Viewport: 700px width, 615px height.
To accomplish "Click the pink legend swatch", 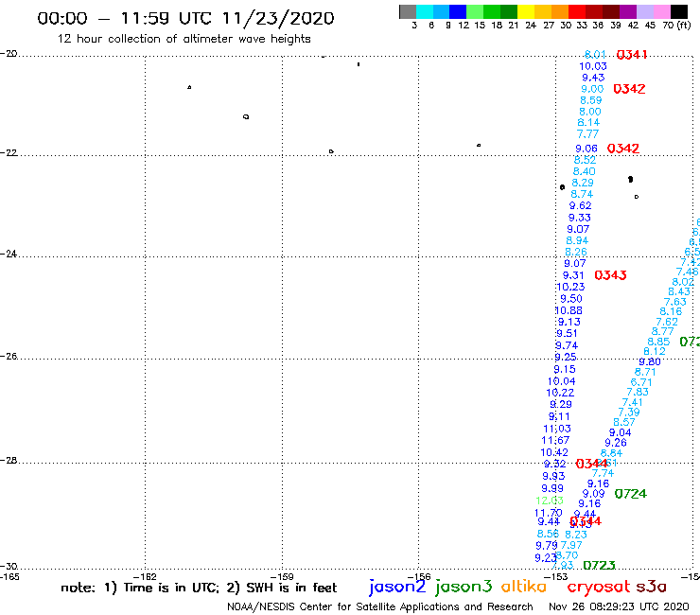I will point(662,11).
